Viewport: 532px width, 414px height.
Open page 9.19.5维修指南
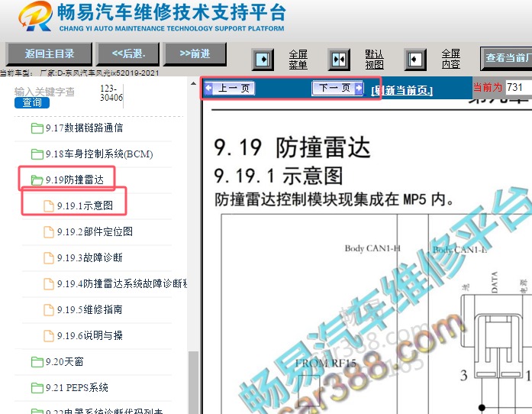tap(89, 309)
